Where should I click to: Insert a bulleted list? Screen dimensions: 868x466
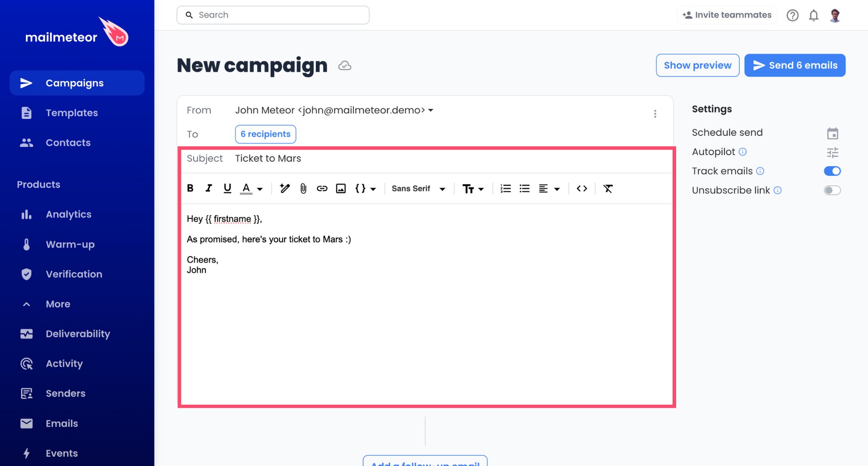pos(525,189)
